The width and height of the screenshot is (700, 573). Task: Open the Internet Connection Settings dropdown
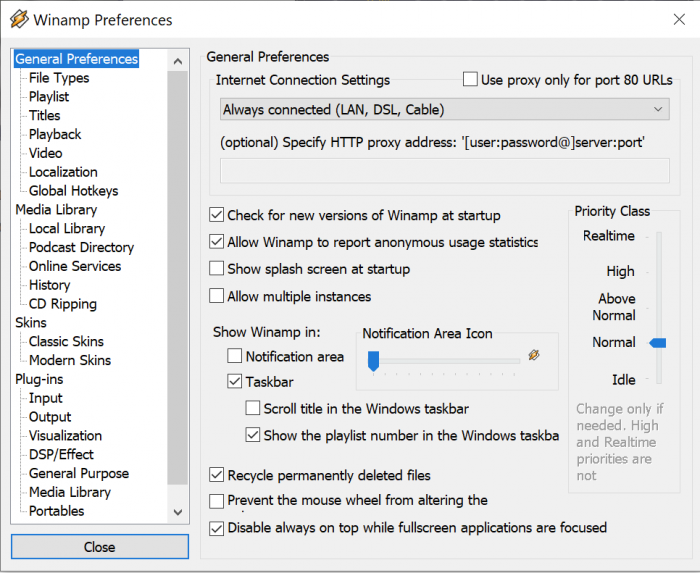pyautogui.click(x=444, y=110)
